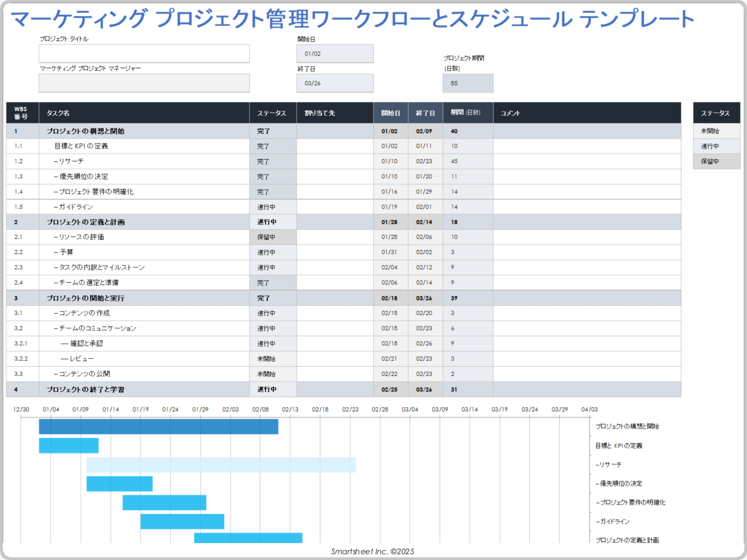Image resolution: width=747 pixels, height=560 pixels.
Task: Click the ガイドライン Gantt bar
Action: pyautogui.click(x=182, y=521)
